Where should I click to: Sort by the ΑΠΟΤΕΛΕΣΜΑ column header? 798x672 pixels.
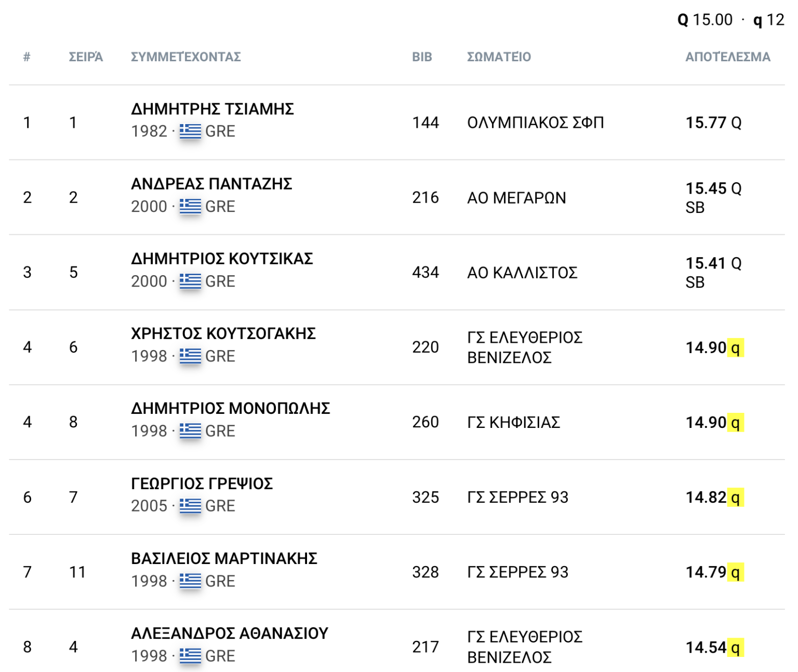click(727, 57)
